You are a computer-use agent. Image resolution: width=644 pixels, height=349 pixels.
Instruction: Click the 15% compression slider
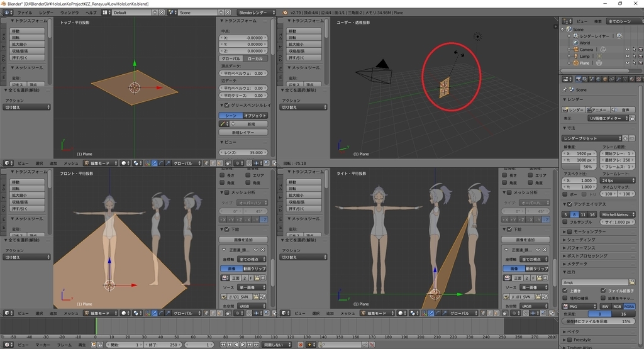(x=599, y=321)
